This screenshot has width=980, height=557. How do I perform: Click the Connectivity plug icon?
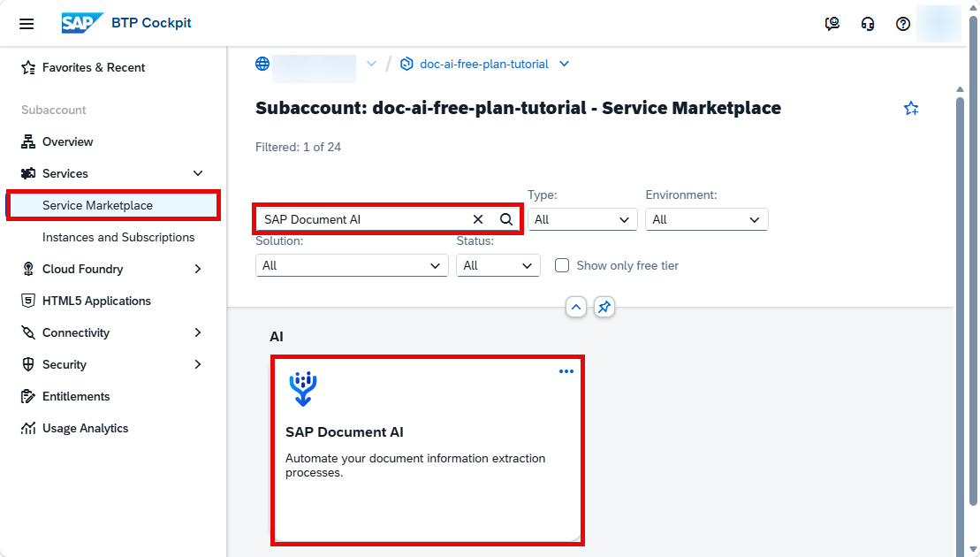[28, 332]
